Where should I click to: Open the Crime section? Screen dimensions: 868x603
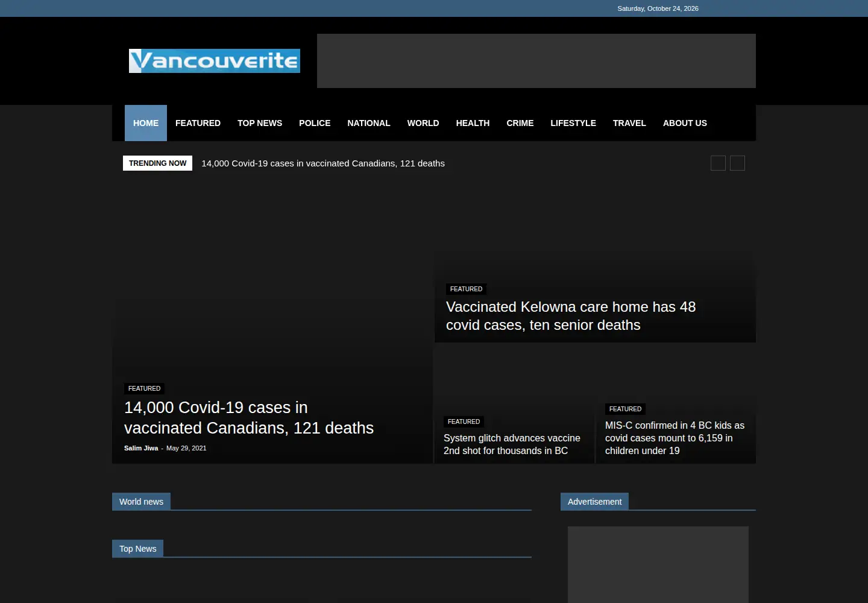tap(520, 123)
